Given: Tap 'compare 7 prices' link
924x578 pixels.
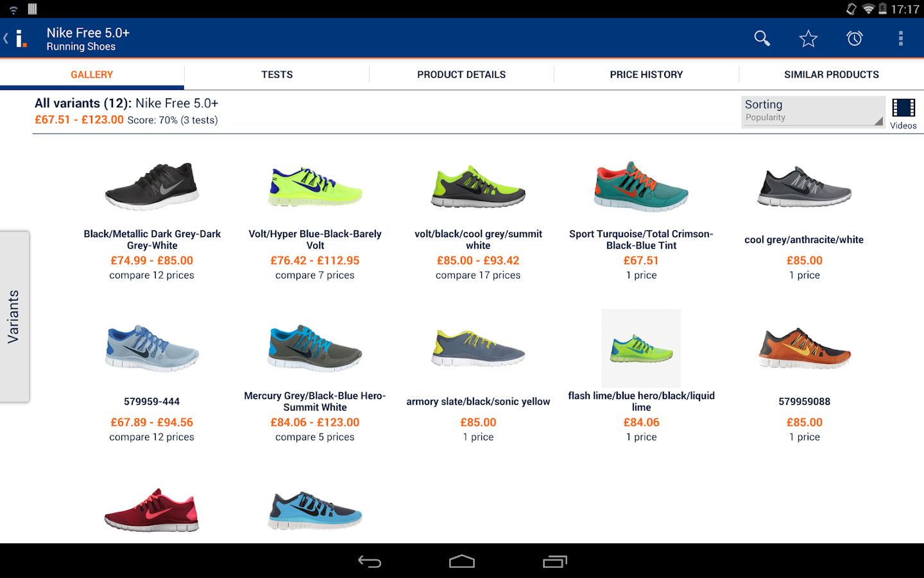Looking at the screenshot, I should (315, 275).
